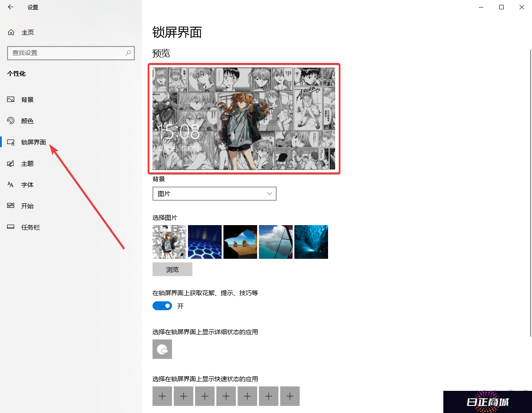Click the taskbar (任务栏) icon

coord(11,227)
